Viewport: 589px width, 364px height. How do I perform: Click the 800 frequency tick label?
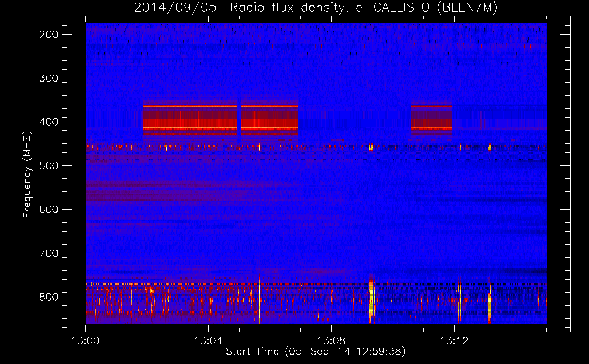pyautogui.click(x=49, y=297)
